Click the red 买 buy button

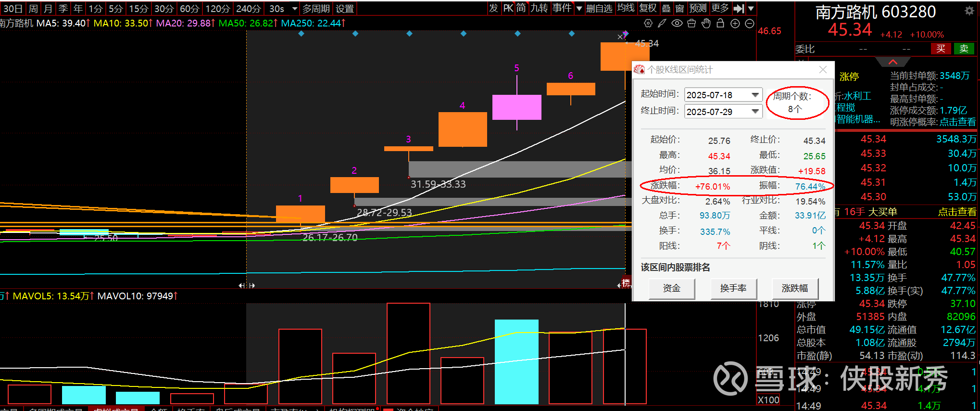[x=941, y=49]
